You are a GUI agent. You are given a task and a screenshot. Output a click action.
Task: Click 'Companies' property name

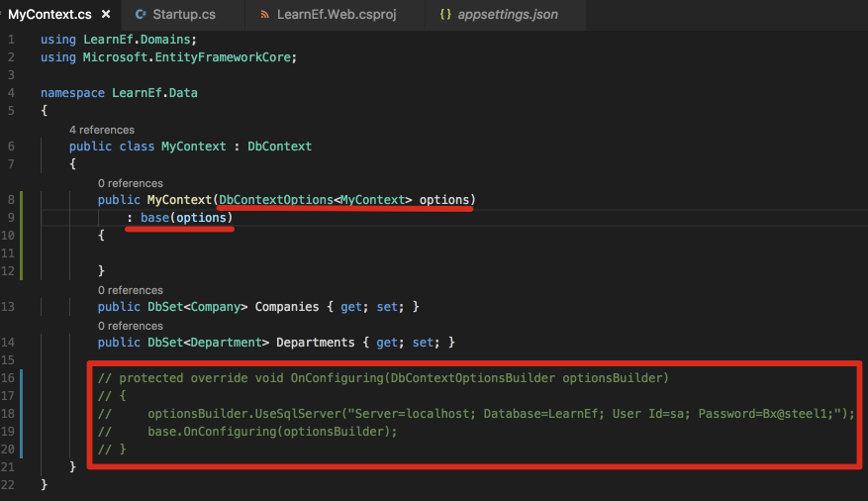click(287, 307)
